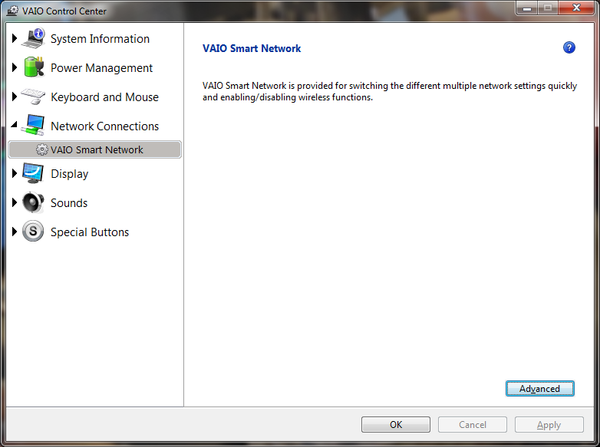Click the Display monitor icon
The width and height of the screenshot is (600, 447).
[x=34, y=174]
